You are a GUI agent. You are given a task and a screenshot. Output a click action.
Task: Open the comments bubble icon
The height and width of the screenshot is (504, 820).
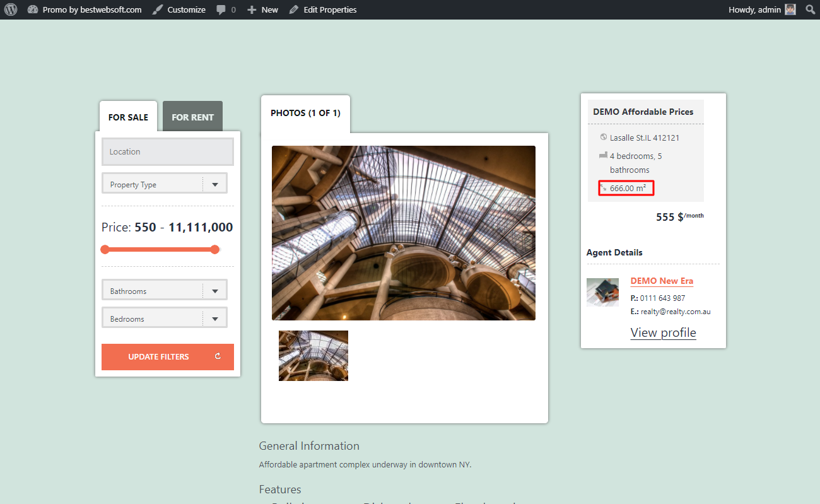tap(221, 9)
